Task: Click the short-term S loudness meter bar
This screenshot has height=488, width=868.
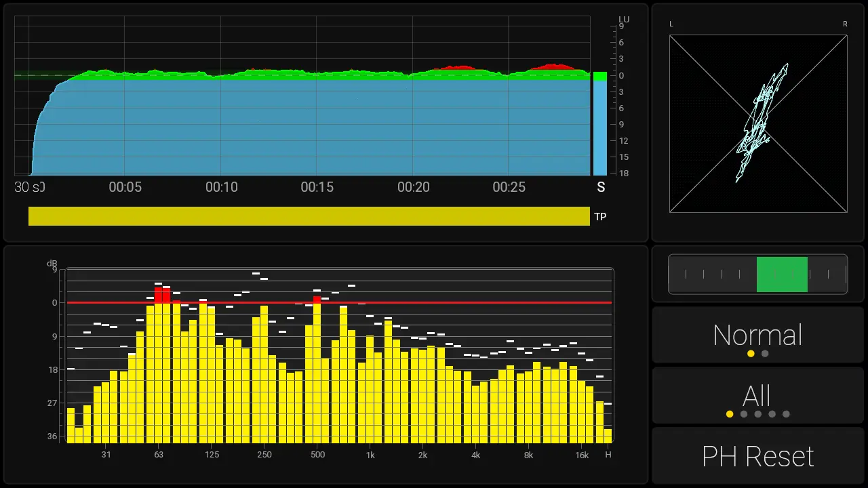Action: click(600, 124)
